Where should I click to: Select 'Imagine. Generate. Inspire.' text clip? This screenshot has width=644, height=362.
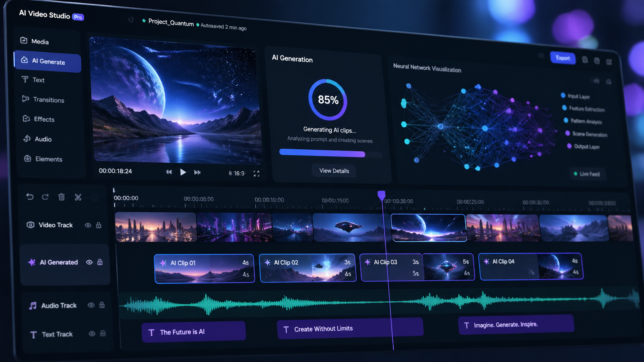coord(516,325)
